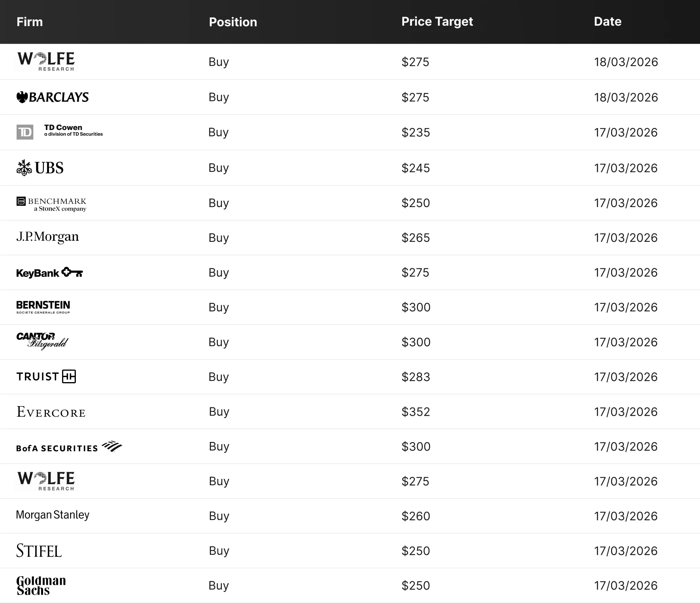Click the J.P.Morgan logo

47,237
